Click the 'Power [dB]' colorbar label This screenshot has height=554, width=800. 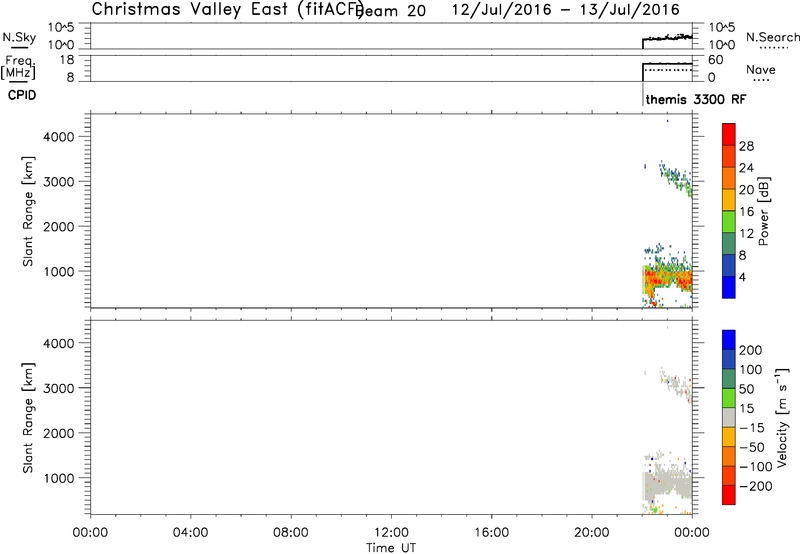763,211
